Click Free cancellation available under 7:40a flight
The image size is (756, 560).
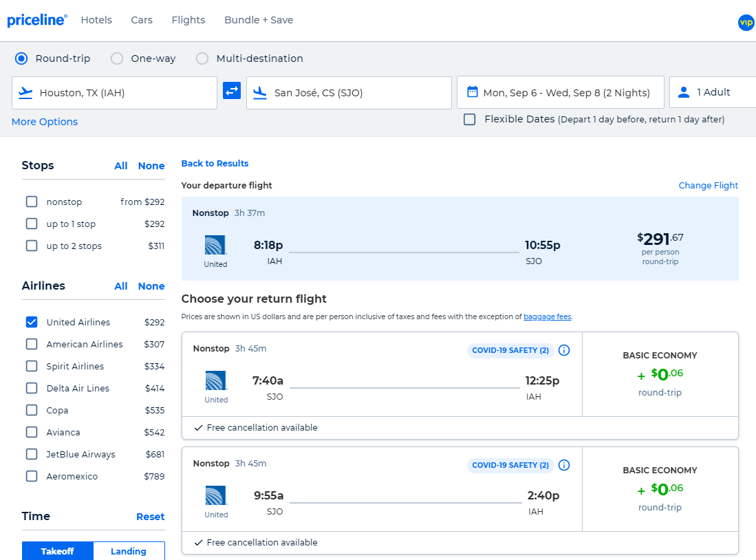262,427
